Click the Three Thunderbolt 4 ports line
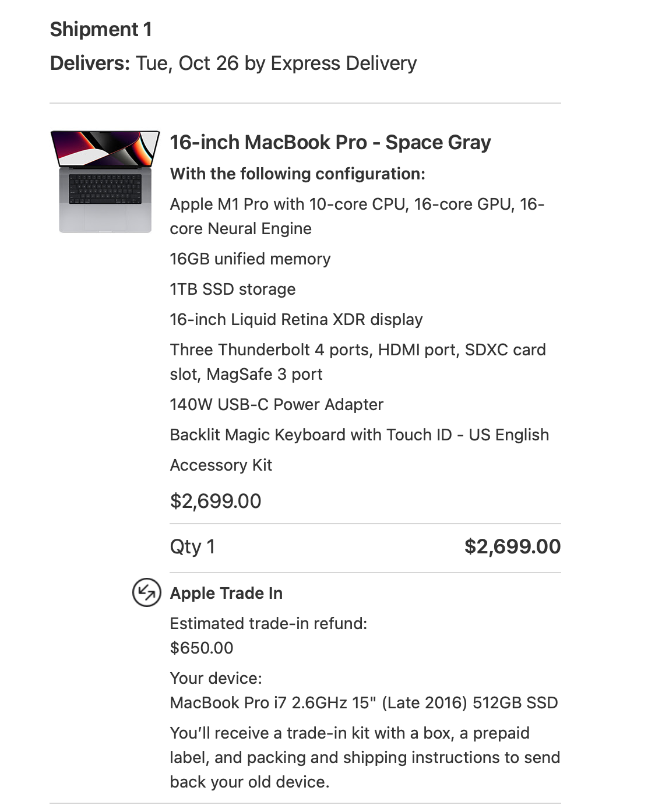This screenshot has width=669, height=812. click(x=358, y=362)
